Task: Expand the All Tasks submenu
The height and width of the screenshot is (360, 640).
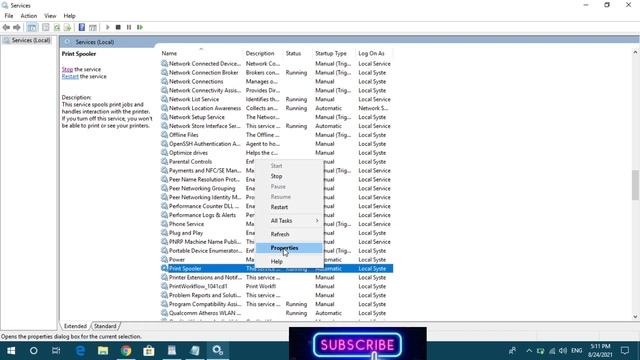Action: pos(289,220)
